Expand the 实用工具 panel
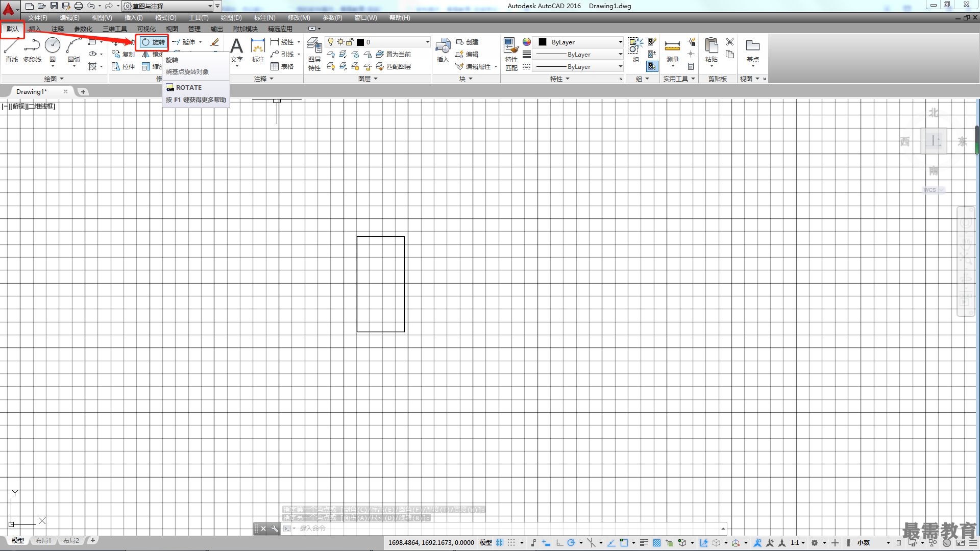This screenshot has width=980, height=551. (679, 79)
